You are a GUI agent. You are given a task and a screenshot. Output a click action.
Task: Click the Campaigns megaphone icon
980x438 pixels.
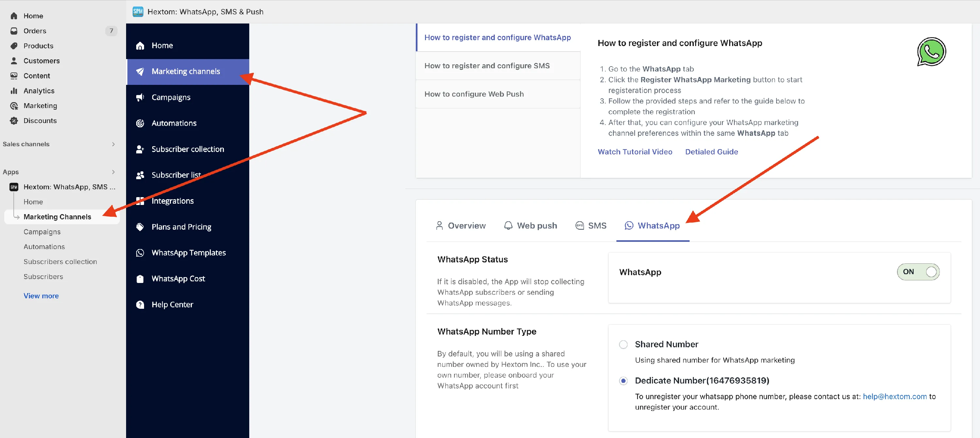(x=140, y=97)
